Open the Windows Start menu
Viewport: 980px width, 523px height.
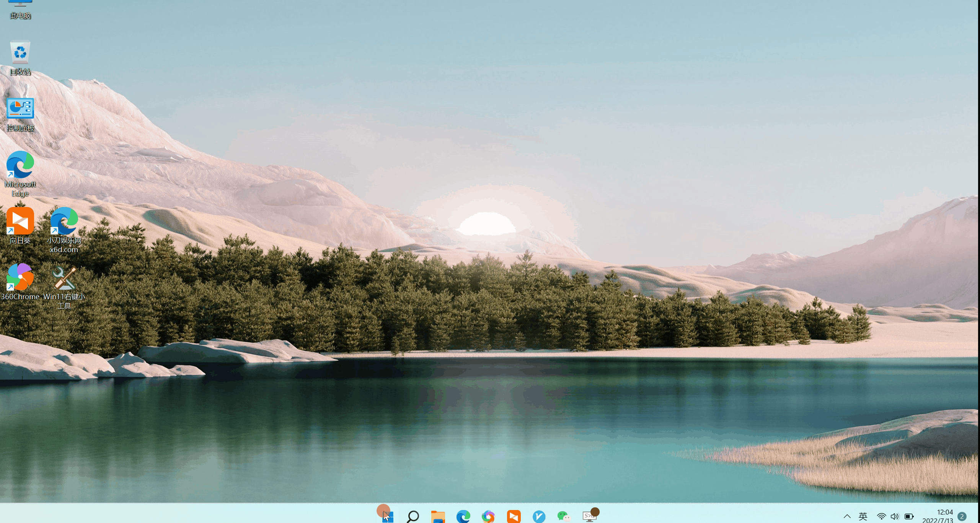(x=387, y=516)
